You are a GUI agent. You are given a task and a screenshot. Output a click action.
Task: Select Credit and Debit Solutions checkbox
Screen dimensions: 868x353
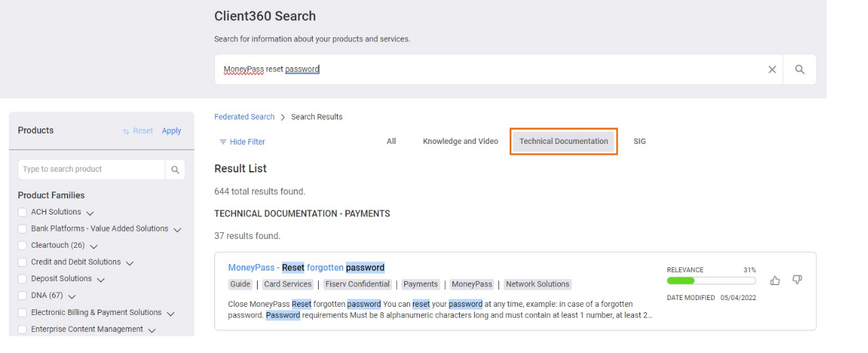click(22, 262)
